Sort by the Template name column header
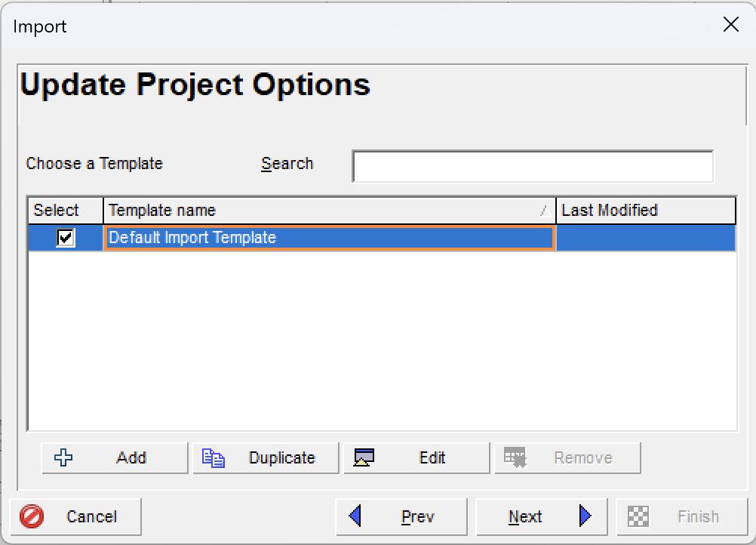 [x=330, y=211]
